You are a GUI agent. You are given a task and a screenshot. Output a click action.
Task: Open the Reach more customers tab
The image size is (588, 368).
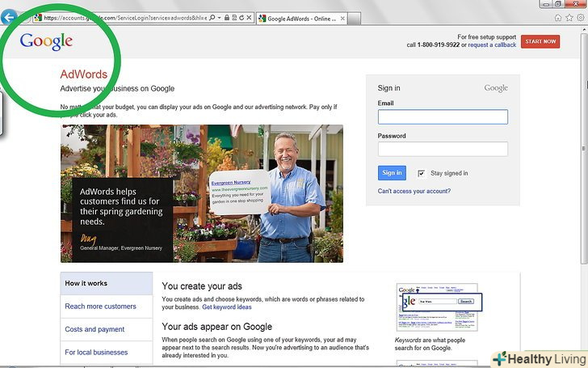(x=107, y=307)
